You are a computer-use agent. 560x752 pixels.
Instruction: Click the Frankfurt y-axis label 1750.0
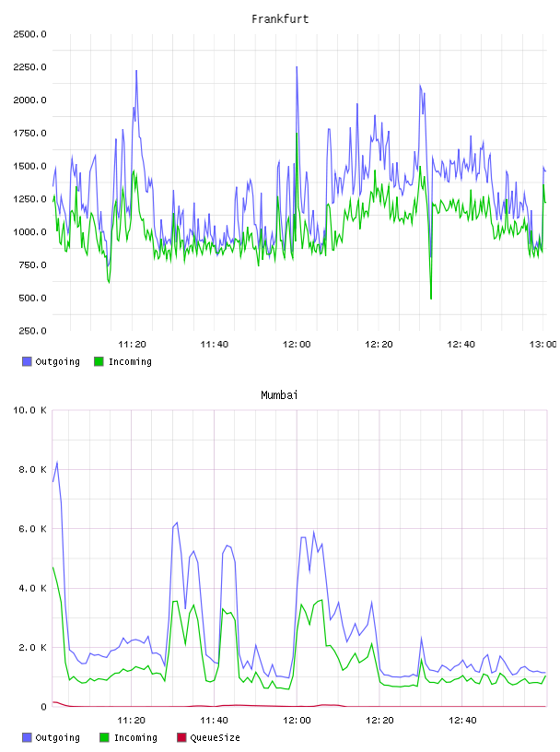click(29, 134)
